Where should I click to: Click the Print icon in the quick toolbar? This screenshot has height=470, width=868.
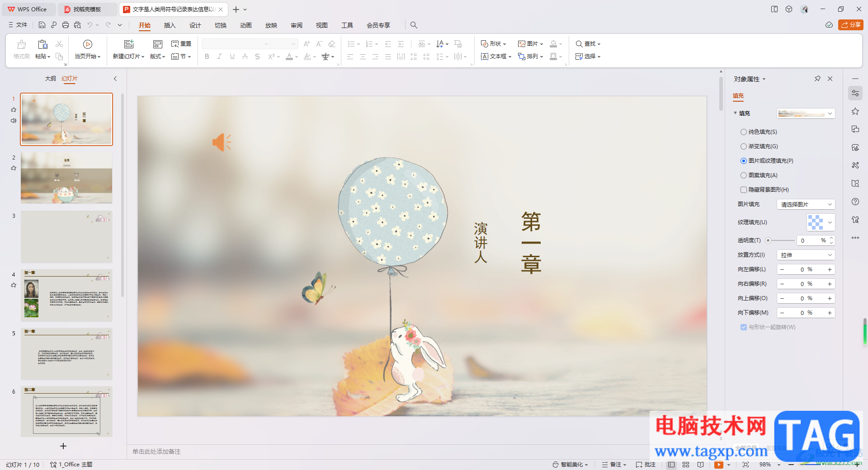(x=66, y=25)
